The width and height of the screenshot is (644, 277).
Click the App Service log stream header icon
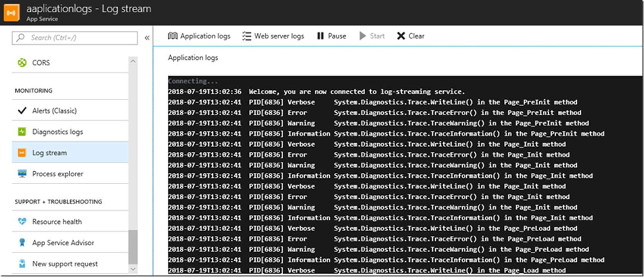pos(12,13)
